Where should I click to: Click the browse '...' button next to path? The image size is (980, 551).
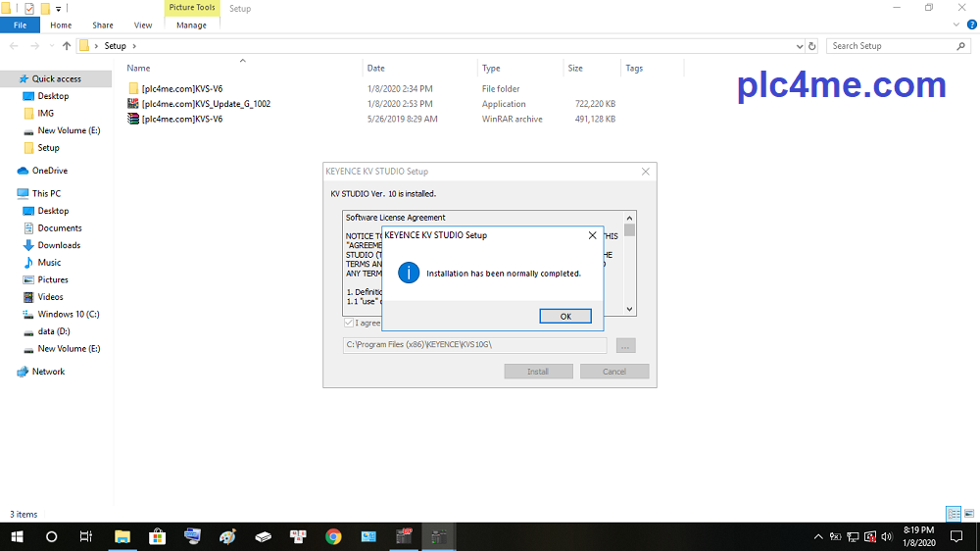(625, 345)
